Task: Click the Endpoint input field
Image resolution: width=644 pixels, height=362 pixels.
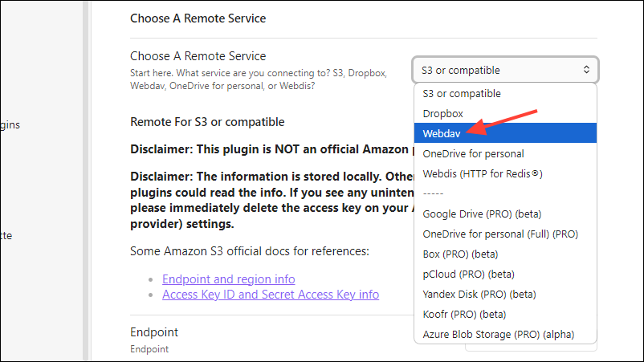Action: 532,344
